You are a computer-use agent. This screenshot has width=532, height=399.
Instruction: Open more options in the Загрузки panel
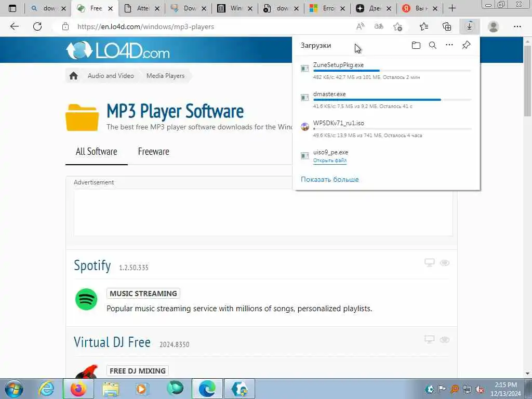(449, 45)
